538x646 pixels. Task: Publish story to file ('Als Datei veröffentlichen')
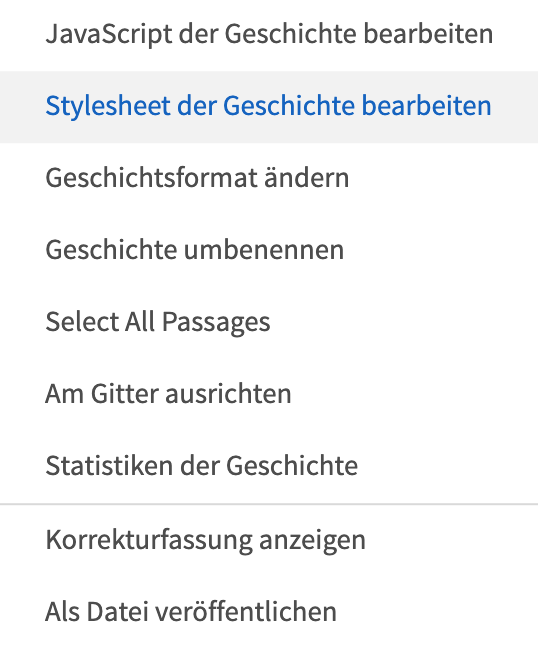(269, 612)
